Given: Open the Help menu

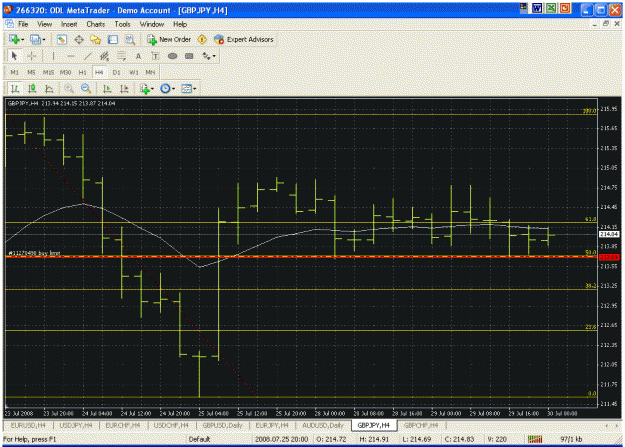Looking at the screenshot, I should tap(180, 24).
